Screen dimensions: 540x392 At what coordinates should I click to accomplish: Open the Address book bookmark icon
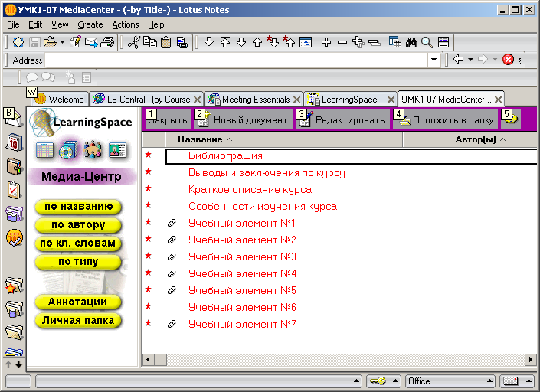[x=14, y=167]
